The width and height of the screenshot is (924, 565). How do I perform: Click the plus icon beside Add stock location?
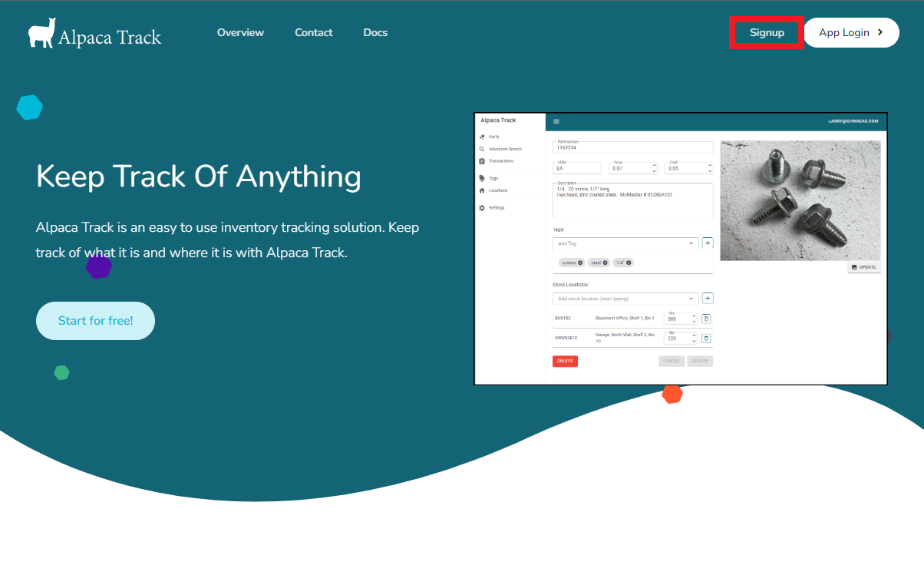(x=708, y=298)
